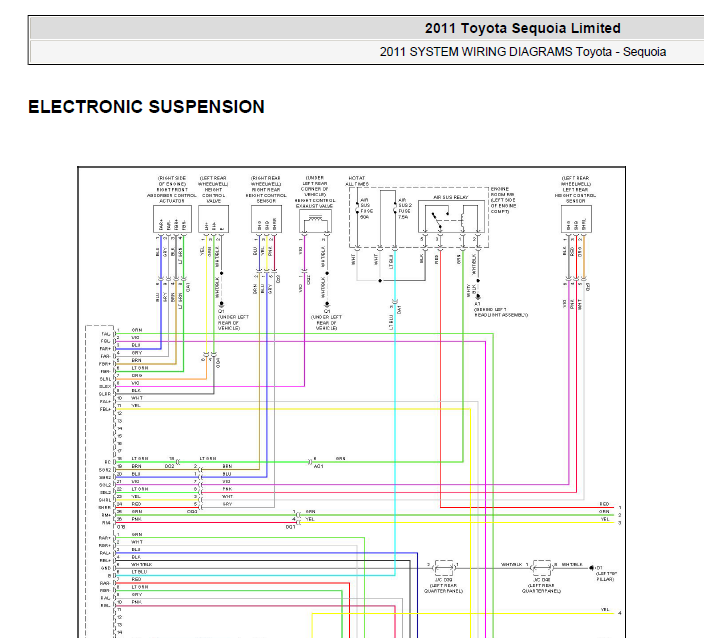The height and width of the screenshot is (638, 704).
Task: Click the 'WHT/BLK' label on the GND terminal row
Action: click(141, 564)
